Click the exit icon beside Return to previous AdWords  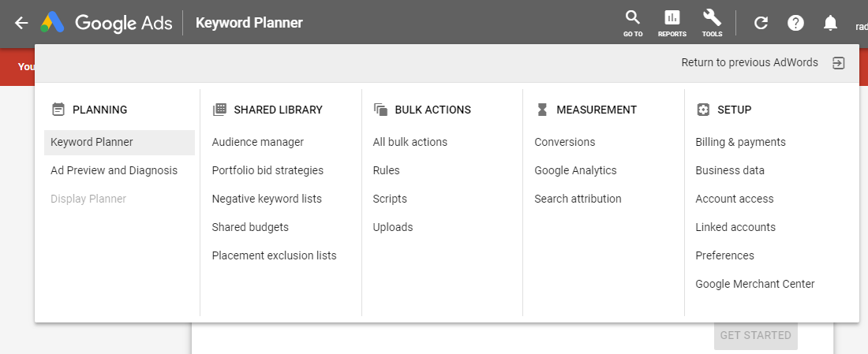click(x=839, y=63)
